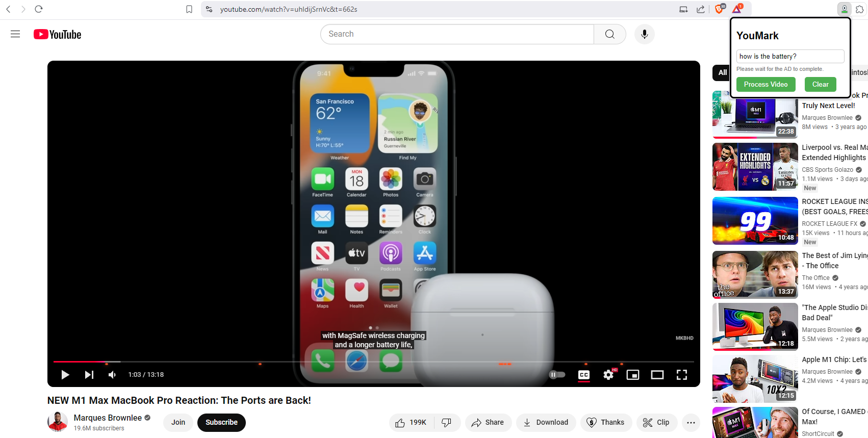
Task: Open the YouTube guide hamburger menu
Action: pos(15,34)
